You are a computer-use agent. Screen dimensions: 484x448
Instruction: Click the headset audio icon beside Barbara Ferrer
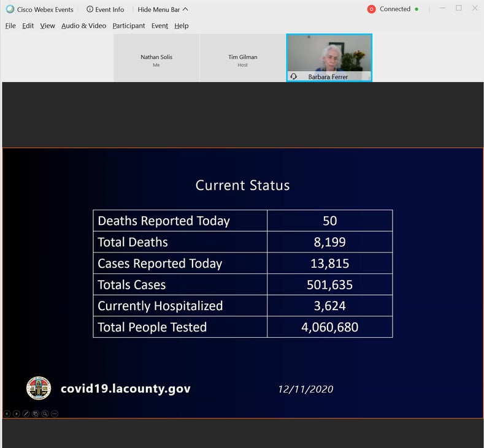(294, 76)
